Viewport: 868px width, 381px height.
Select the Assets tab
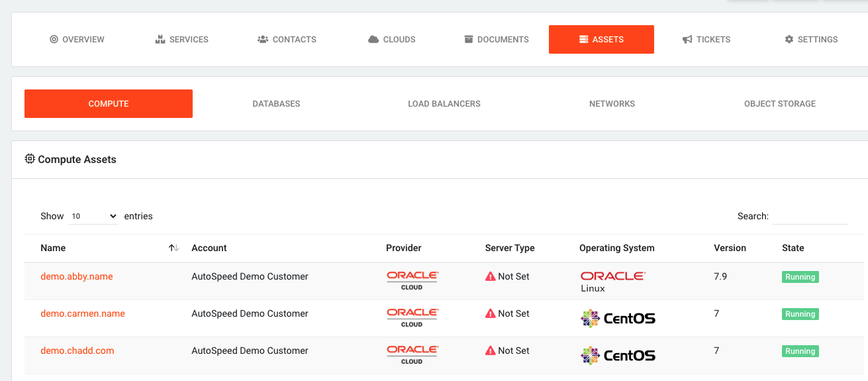point(601,39)
